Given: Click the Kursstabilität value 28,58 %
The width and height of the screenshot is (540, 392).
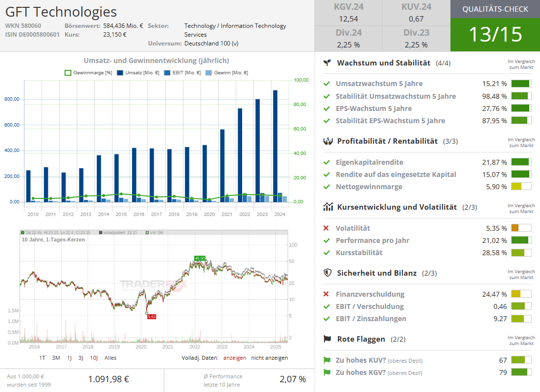Looking at the screenshot, I should tap(495, 253).
